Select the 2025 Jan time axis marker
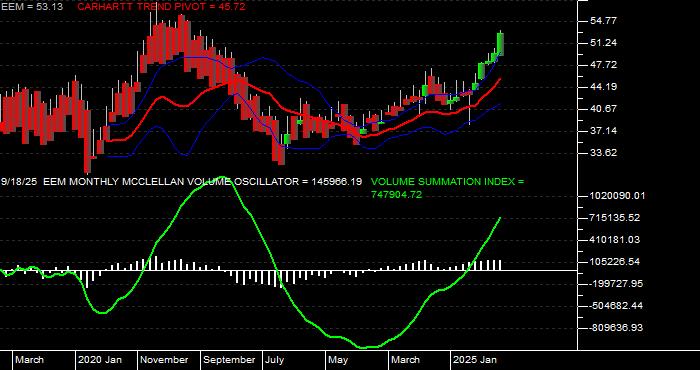Viewport: 700px width, 370px height. pos(475,360)
